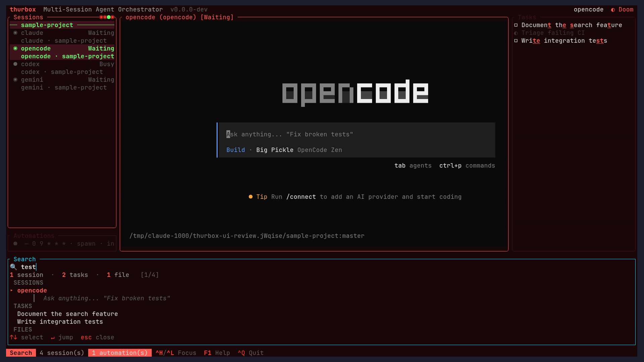This screenshot has width=644, height=362.
Task: Click the ctrl+p commands shortcut hint
Action: coord(467,166)
